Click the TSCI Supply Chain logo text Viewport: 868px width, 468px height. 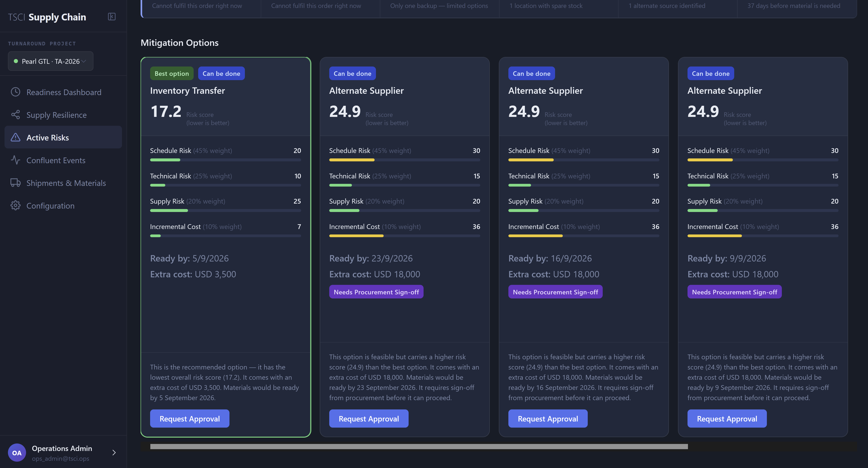click(x=47, y=17)
